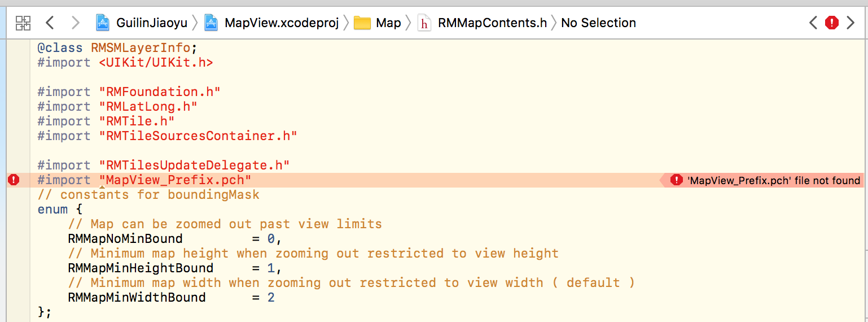
Task: Click the red error icon in jump bar
Action: pos(831,23)
